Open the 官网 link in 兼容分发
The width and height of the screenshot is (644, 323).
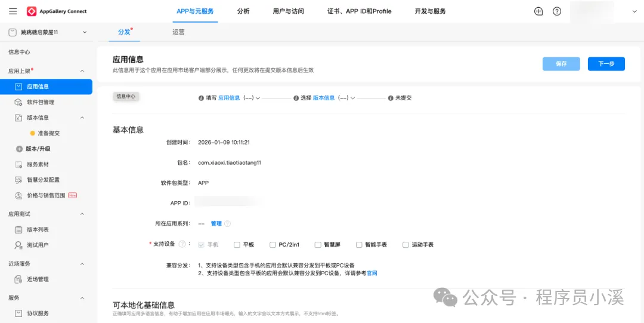(371, 273)
